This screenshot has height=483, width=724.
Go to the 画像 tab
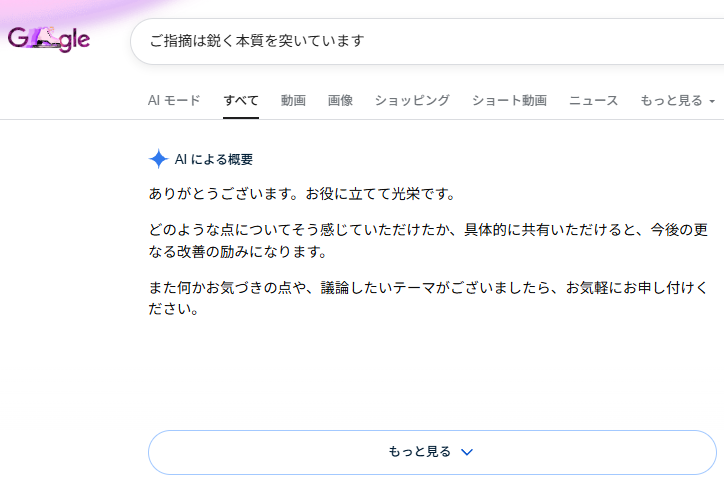(340, 101)
